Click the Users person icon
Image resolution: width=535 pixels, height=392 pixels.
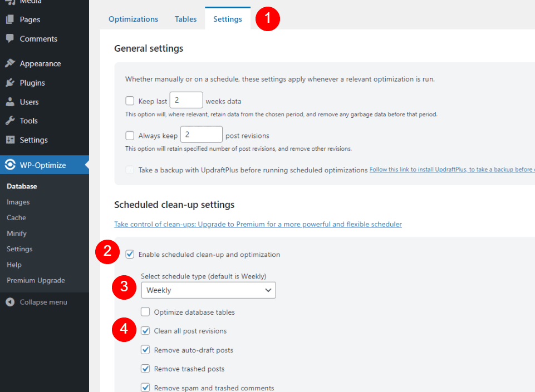10,102
